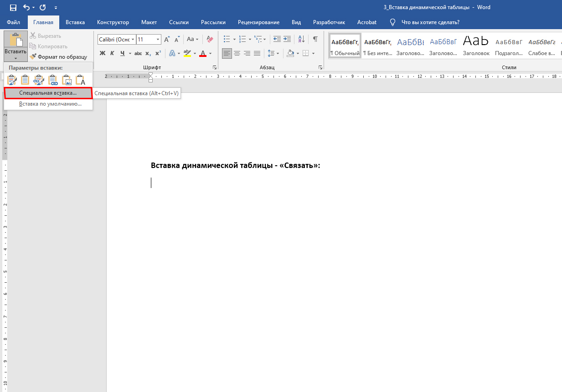562x392 pixels.
Task: Click the Что вы хотите сделать search field
Action: [430, 22]
